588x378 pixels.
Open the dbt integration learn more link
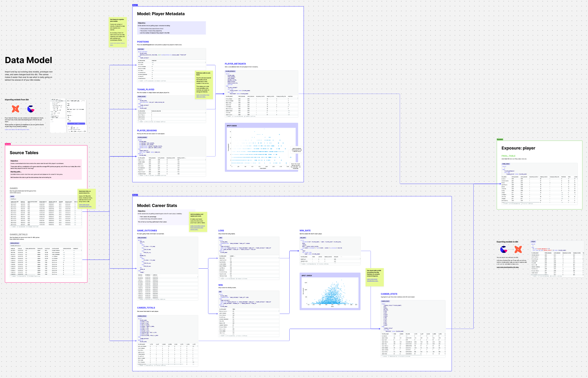click(17, 130)
